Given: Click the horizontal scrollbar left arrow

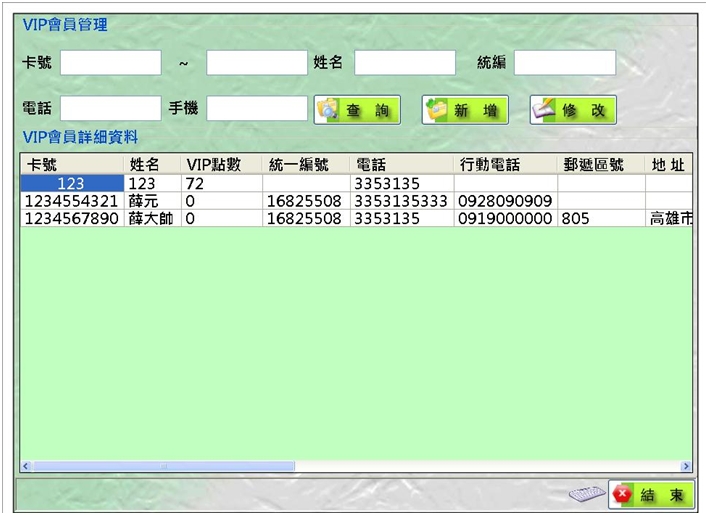Looking at the screenshot, I should (26, 466).
